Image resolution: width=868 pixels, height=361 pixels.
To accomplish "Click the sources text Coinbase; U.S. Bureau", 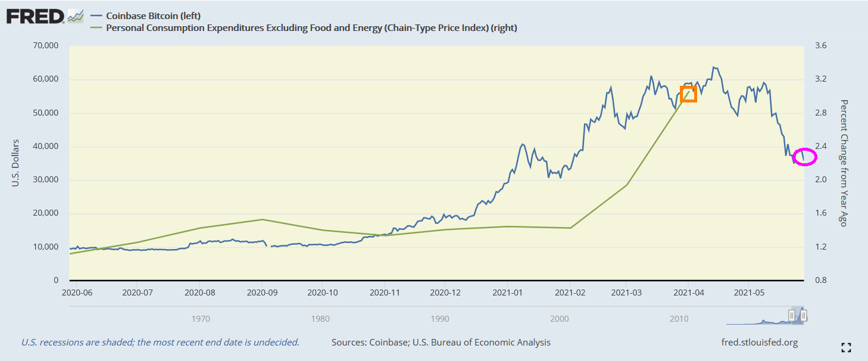I will coord(441,343).
